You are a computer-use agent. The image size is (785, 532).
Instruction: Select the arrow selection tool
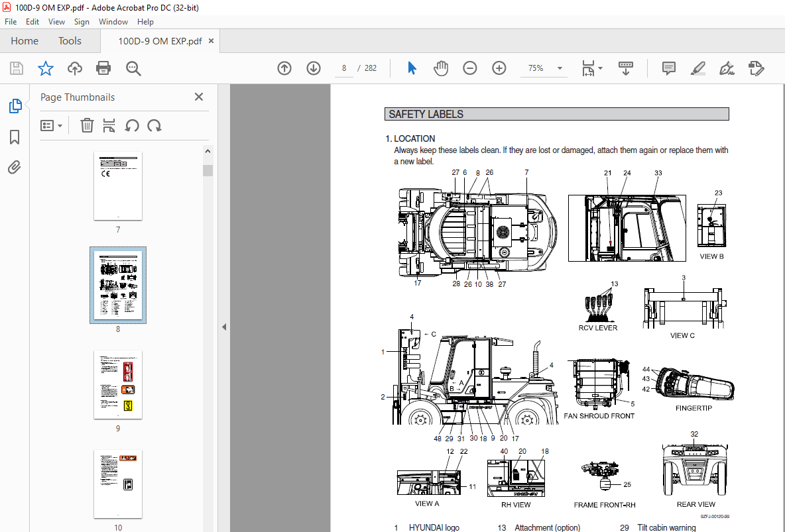[412, 68]
